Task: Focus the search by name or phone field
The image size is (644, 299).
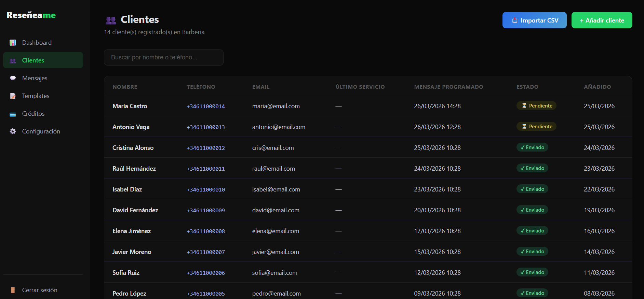Action: pos(163,57)
